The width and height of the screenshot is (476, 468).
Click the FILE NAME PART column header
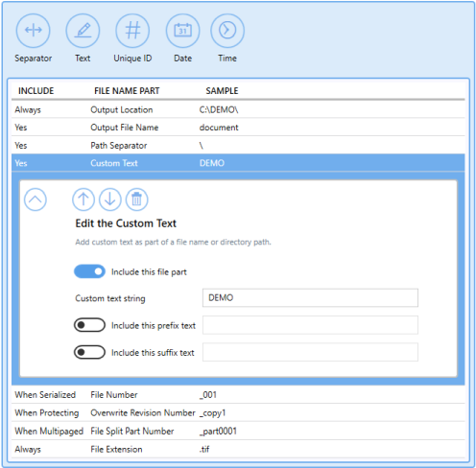coord(127,91)
